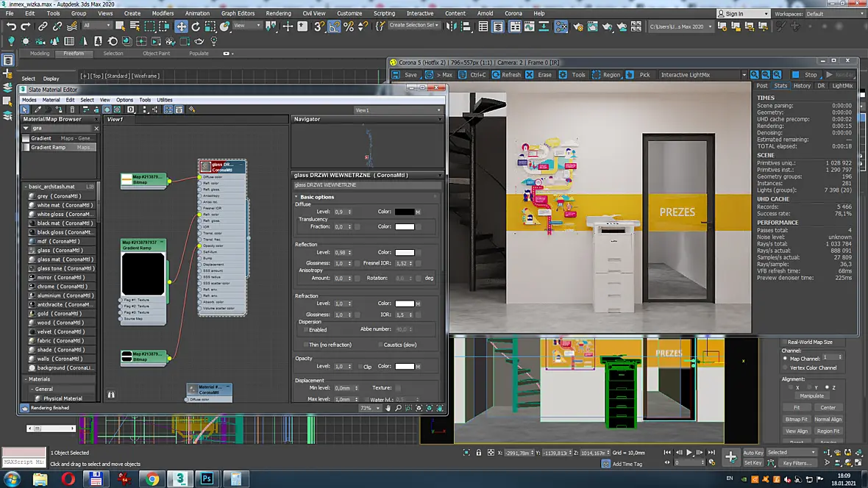
Task: Open Chrome from the taskbar
Action: [152, 478]
